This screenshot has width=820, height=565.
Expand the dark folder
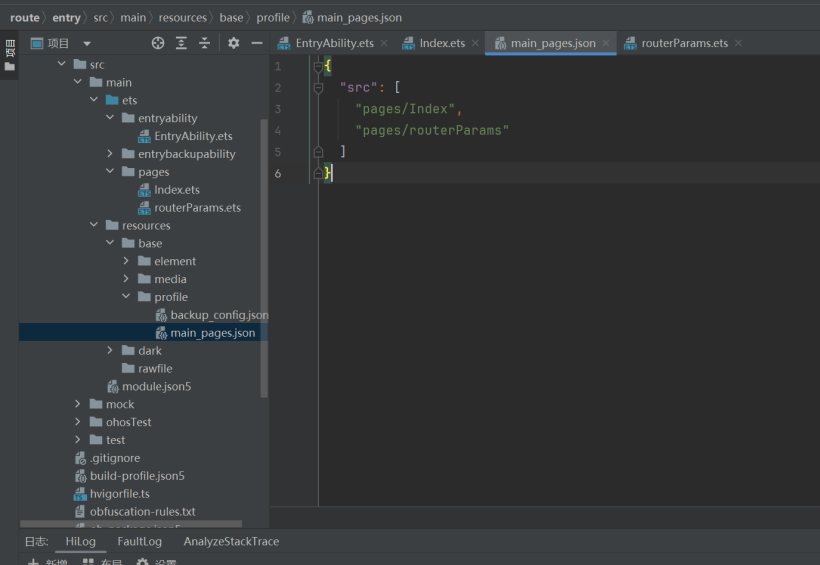110,350
